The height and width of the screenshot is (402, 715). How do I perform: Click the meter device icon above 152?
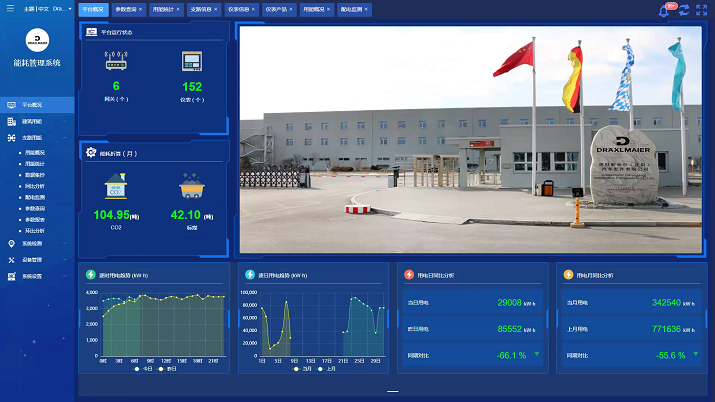point(191,61)
